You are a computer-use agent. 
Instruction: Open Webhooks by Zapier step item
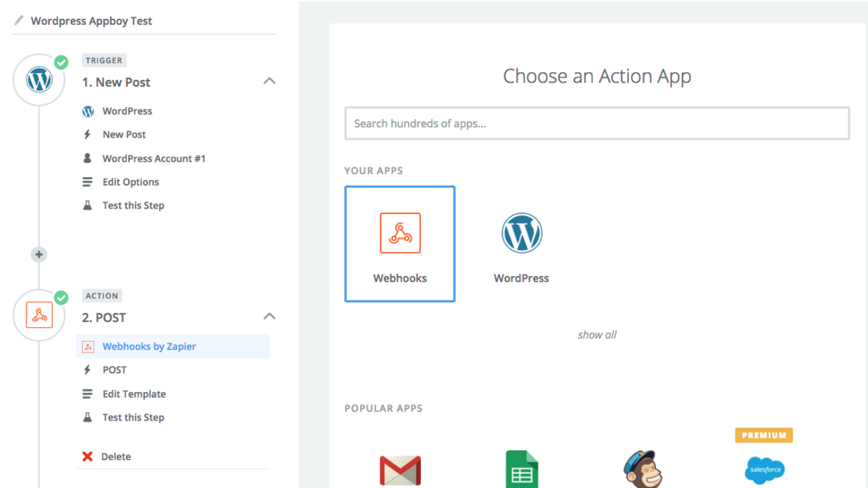(149, 346)
